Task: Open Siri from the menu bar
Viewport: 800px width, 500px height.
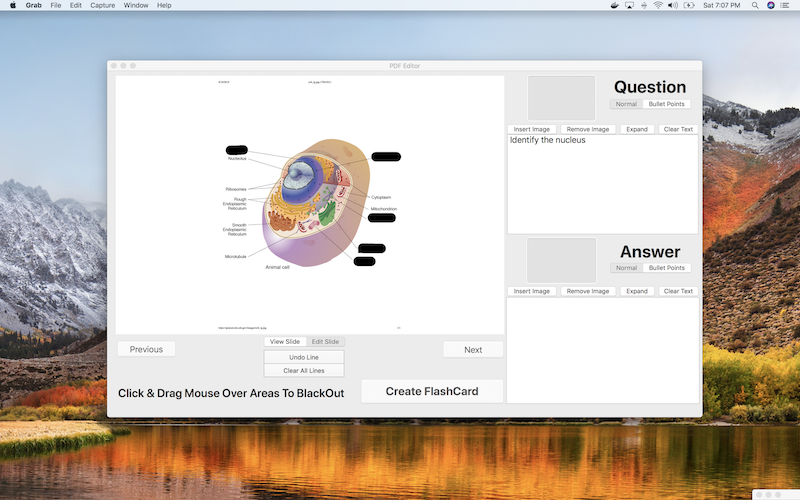Action: coord(770,5)
